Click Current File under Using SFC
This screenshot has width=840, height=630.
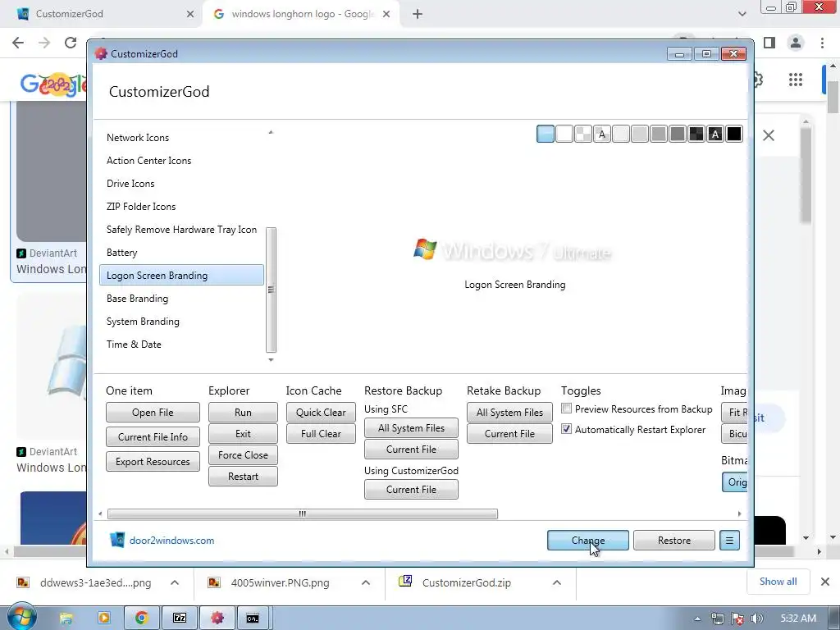point(411,450)
